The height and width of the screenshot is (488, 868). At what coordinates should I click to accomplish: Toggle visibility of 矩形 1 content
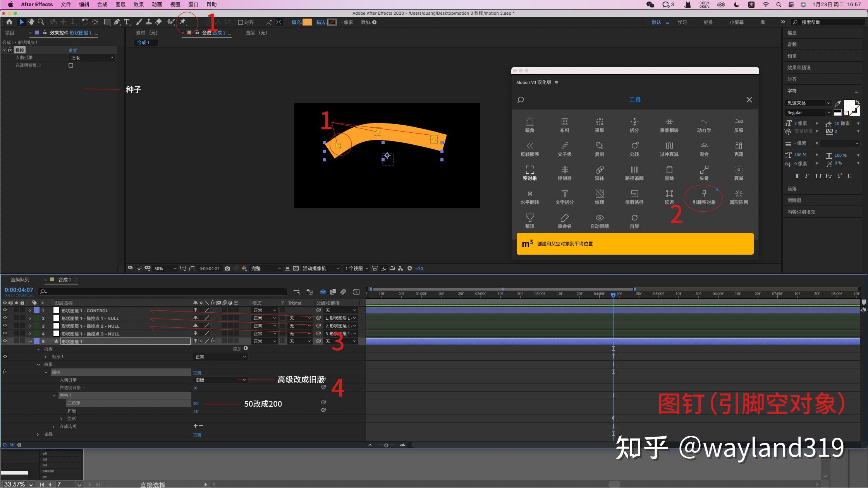tap(5, 357)
